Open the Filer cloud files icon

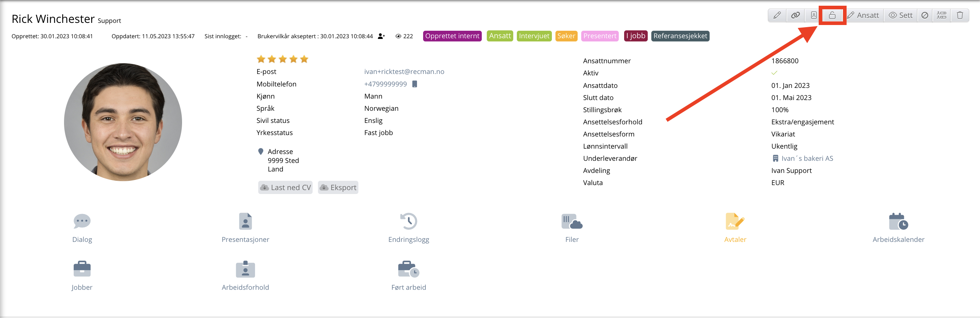572,222
